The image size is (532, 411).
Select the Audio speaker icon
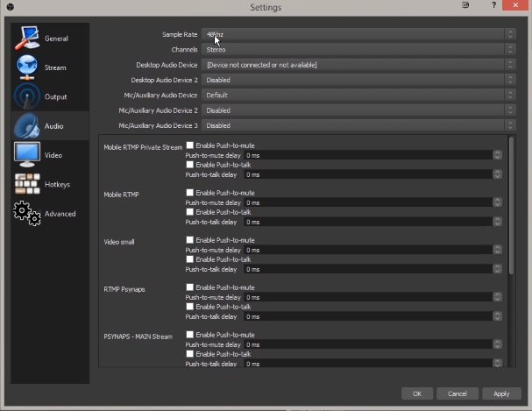(27, 126)
